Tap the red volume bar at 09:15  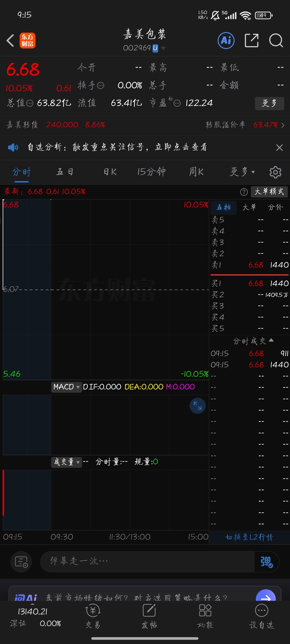[3, 493]
